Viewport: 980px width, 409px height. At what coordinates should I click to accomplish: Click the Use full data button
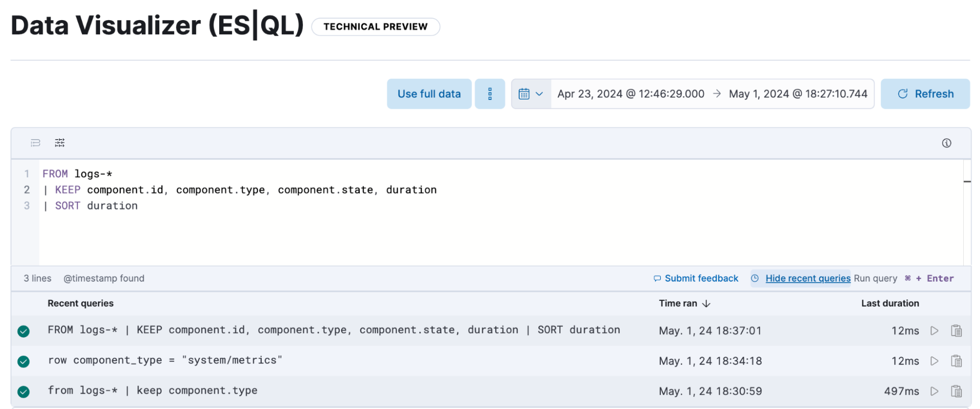point(429,94)
